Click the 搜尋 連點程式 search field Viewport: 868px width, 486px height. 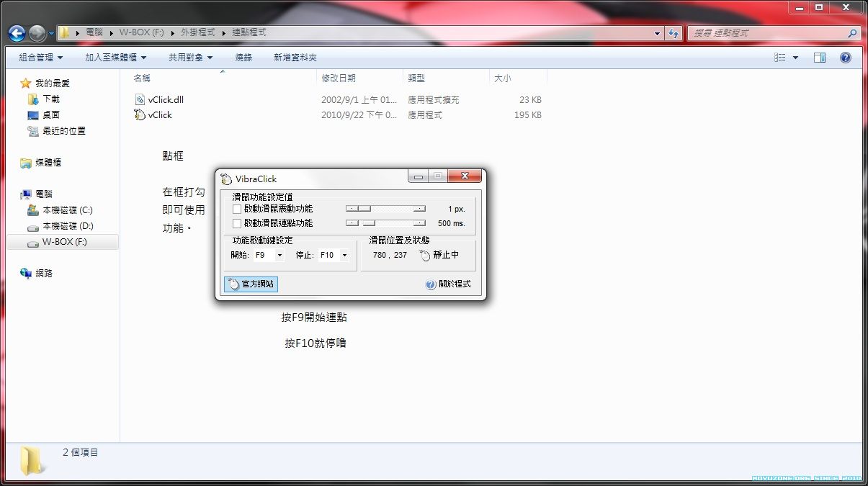coord(767,33)
